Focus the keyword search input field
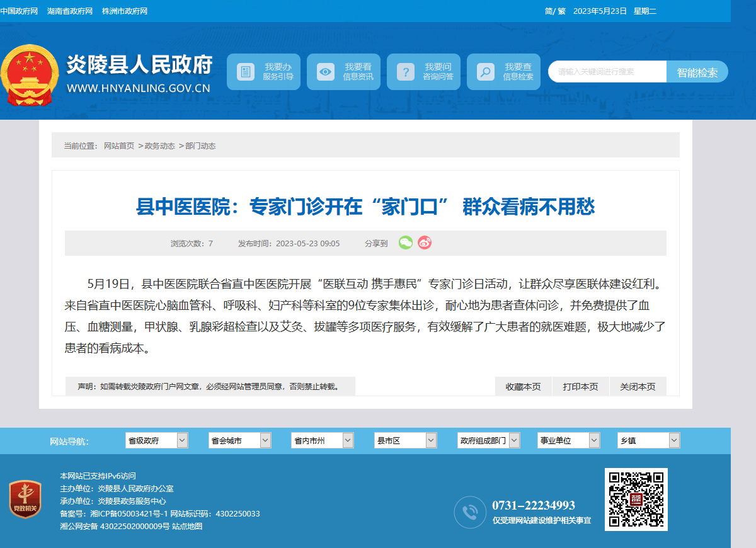Viewport: 756px width, 548px height. click(607, 72)
